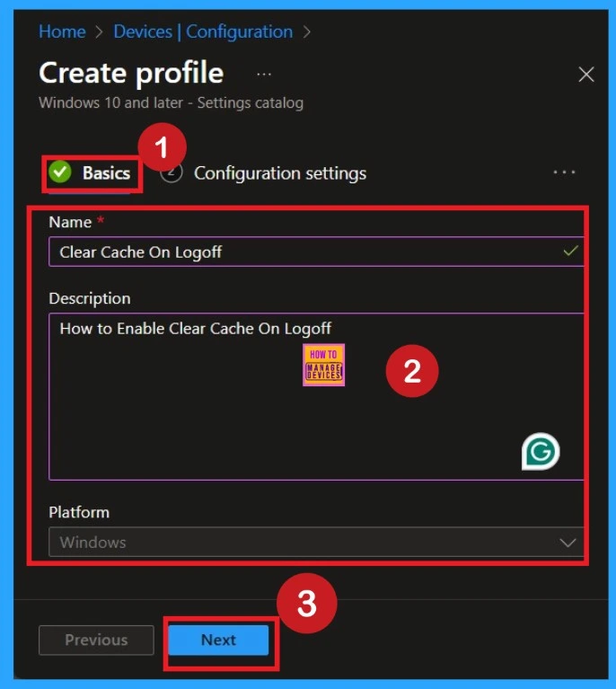Open the Platform dropdown showing Windows

(305, 543)
